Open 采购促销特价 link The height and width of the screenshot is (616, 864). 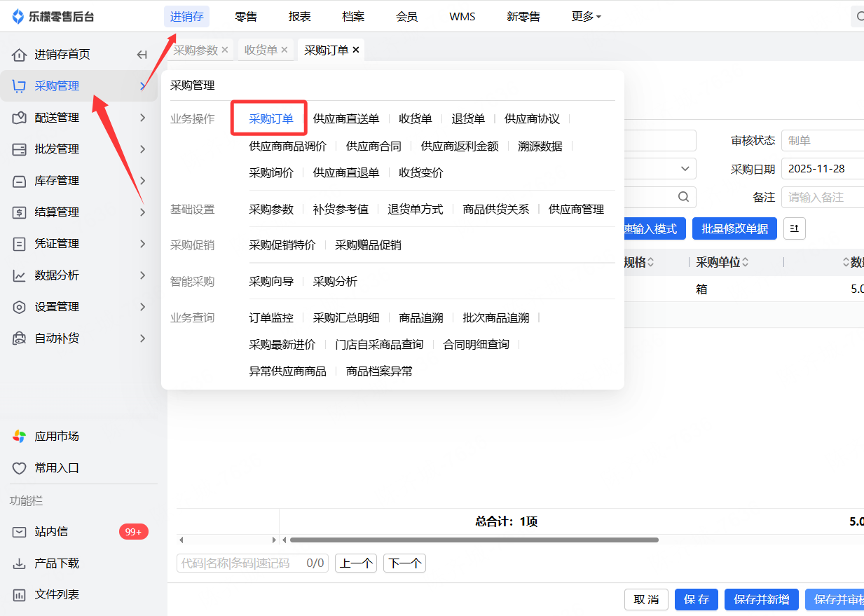[282, 245]
